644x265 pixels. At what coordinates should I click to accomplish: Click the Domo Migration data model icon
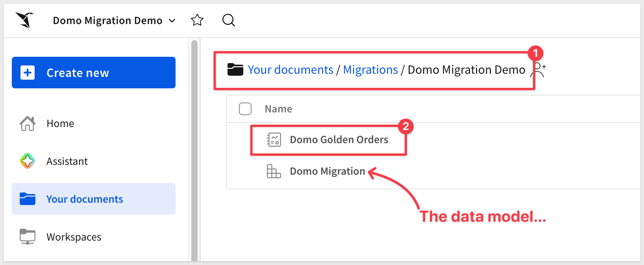coord(274,171)
